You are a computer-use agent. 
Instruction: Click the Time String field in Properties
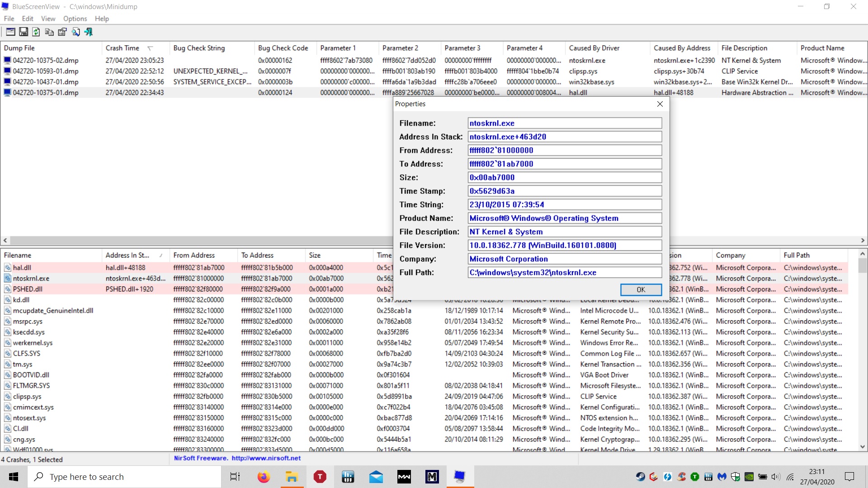pos(565,205)
